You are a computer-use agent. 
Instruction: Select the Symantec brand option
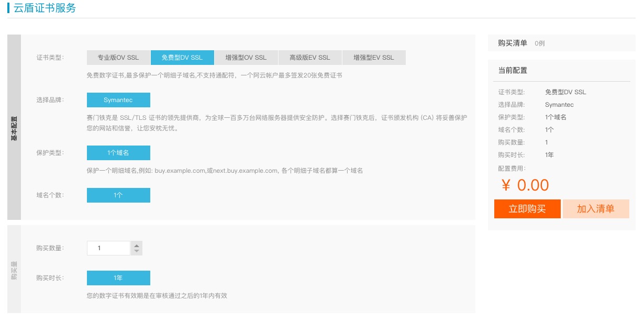(x=118, y=100)
